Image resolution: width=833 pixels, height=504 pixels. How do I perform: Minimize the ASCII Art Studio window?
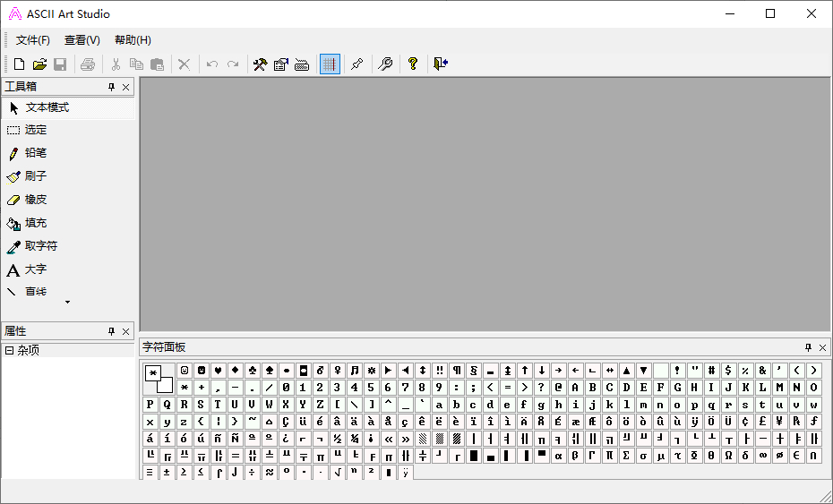click(730, 13)
